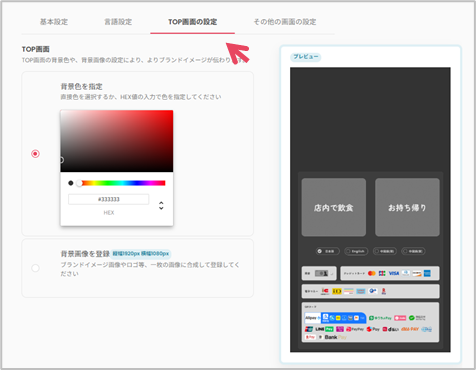Image resolution: width=476 pixels, height=370 pixels.
Task: Open the その他の画面の設定 tab
Action: tap(285, 22)
